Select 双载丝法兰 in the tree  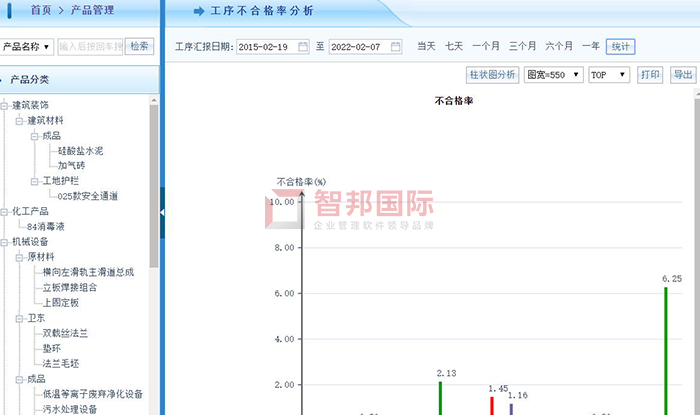point(65,333)
